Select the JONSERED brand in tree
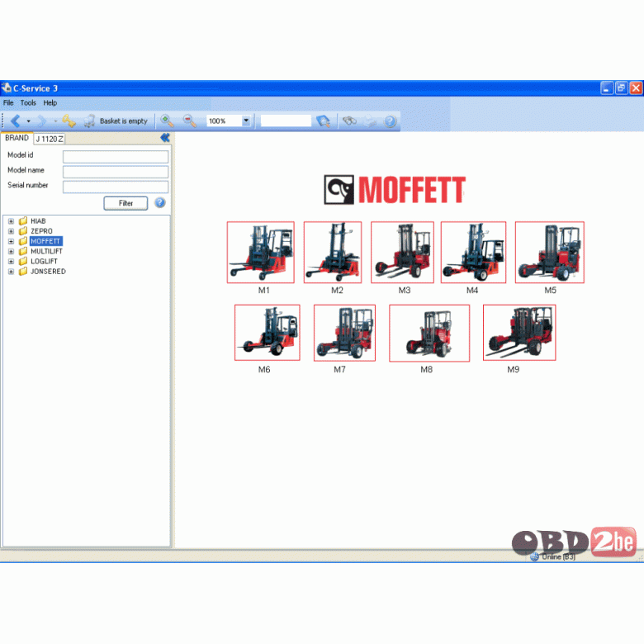The image size is (644, 644). coord(48,272)
